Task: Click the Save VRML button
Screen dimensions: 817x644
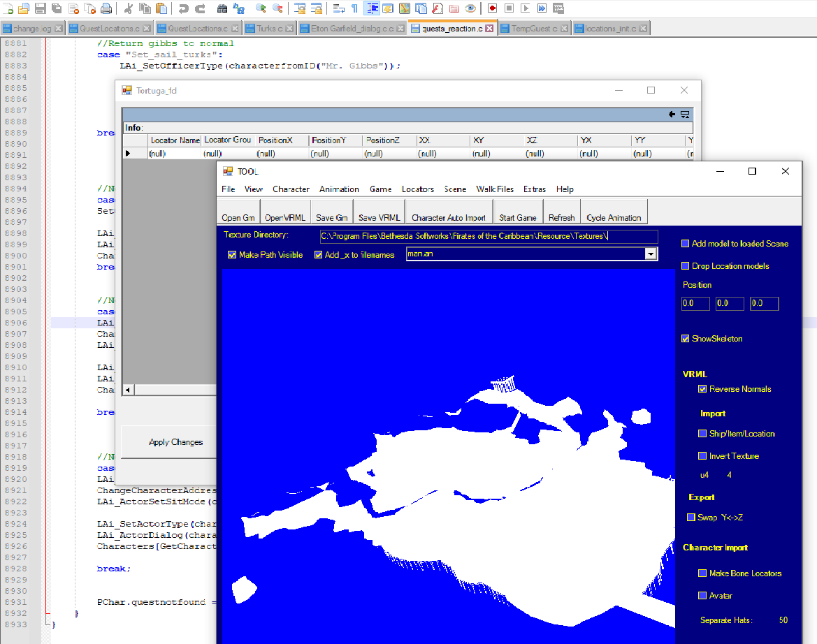Action: tap(379, 212)
